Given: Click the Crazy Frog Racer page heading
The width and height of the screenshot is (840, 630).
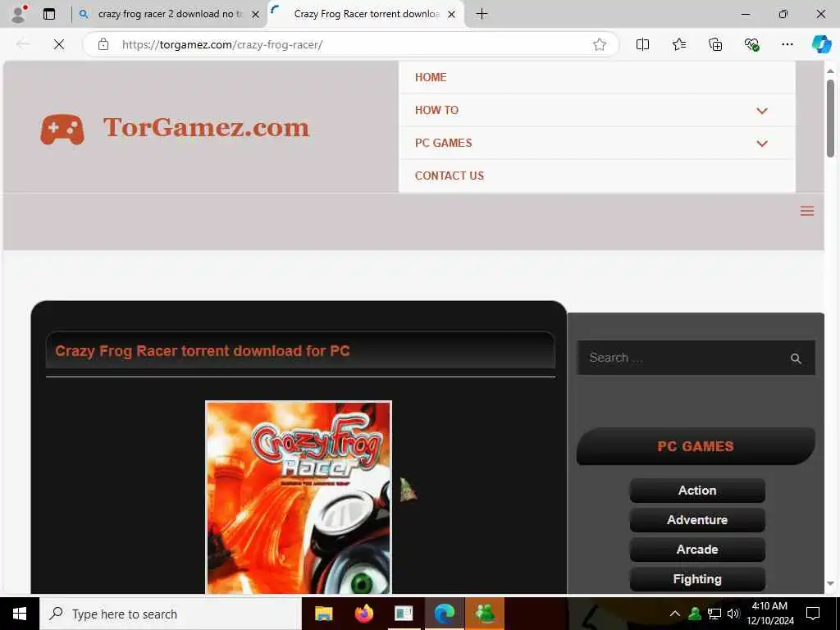Looking at the screenshot, I should pos(203,351).
